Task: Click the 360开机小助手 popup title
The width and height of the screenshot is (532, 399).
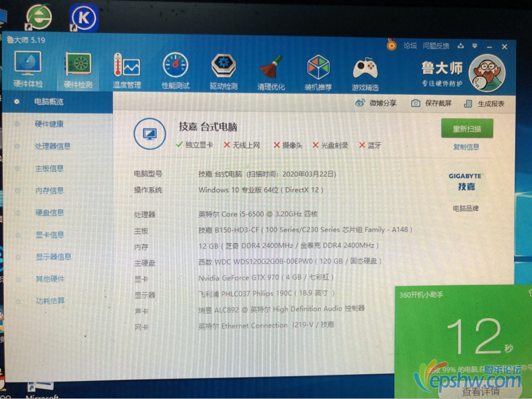Action: tap(421, 295)
